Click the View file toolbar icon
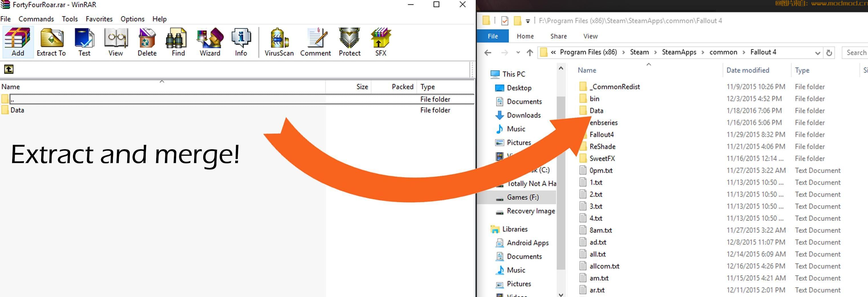 point(115,42)
